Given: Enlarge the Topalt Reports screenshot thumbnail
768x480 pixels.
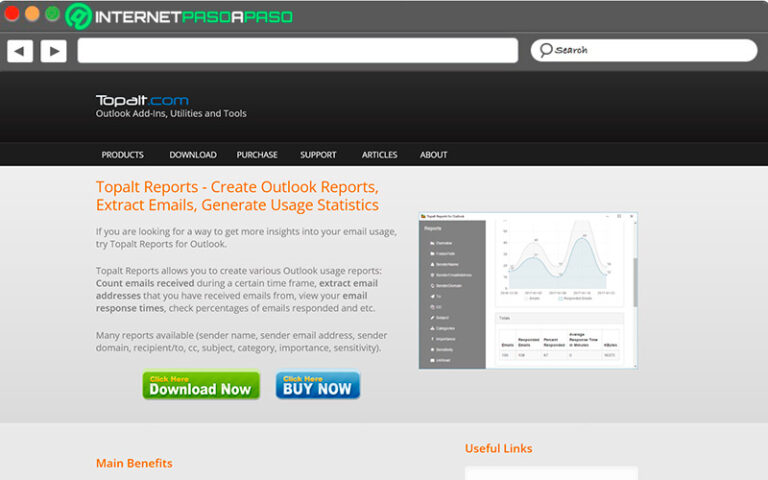Looking at the screenshot, I should pyautogui.click(x=527, y=290).
